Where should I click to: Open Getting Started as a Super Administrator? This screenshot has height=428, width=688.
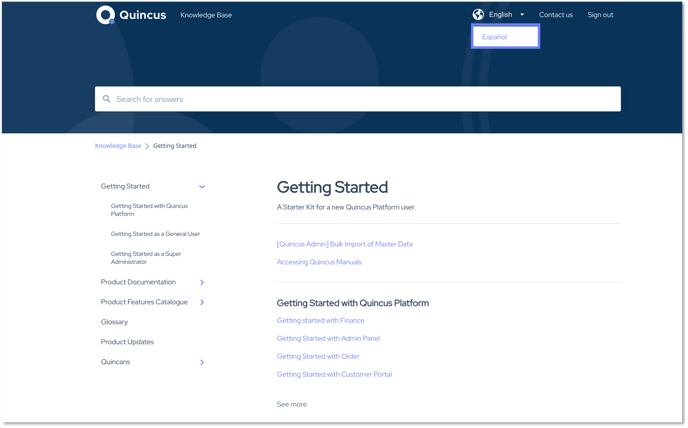[x=146, y=258]
